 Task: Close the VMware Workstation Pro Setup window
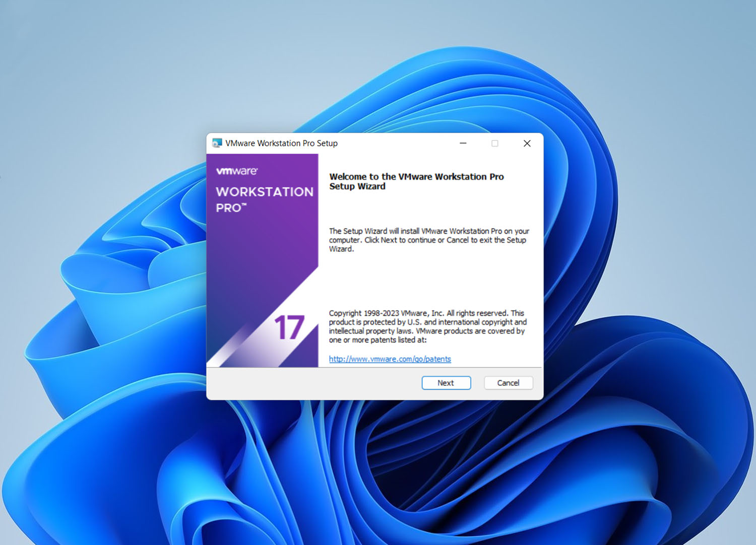(527, 143)
